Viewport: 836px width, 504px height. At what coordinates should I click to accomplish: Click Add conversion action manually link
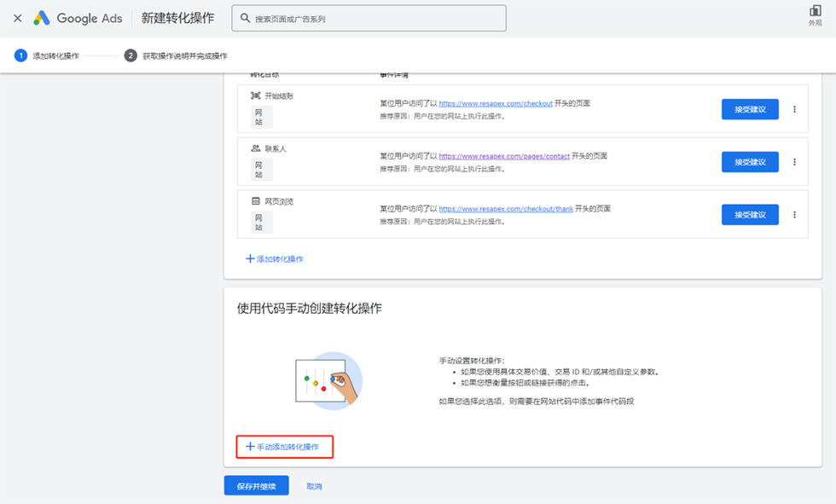283,447
